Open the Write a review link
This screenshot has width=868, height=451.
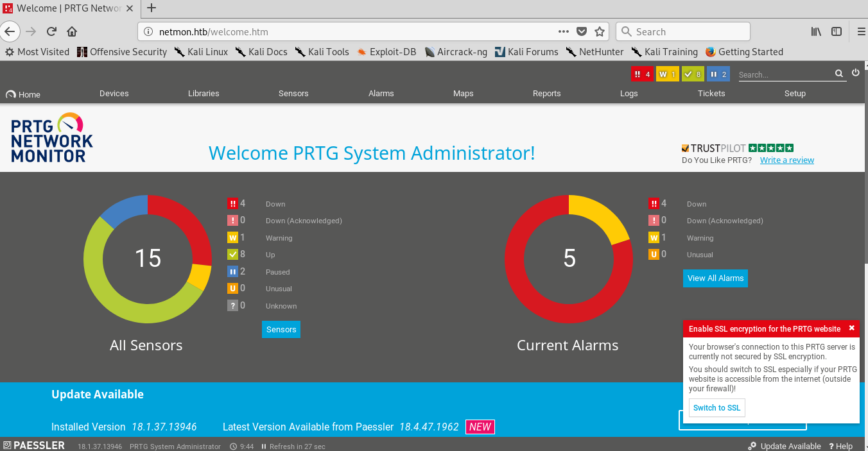coord(786,160)
